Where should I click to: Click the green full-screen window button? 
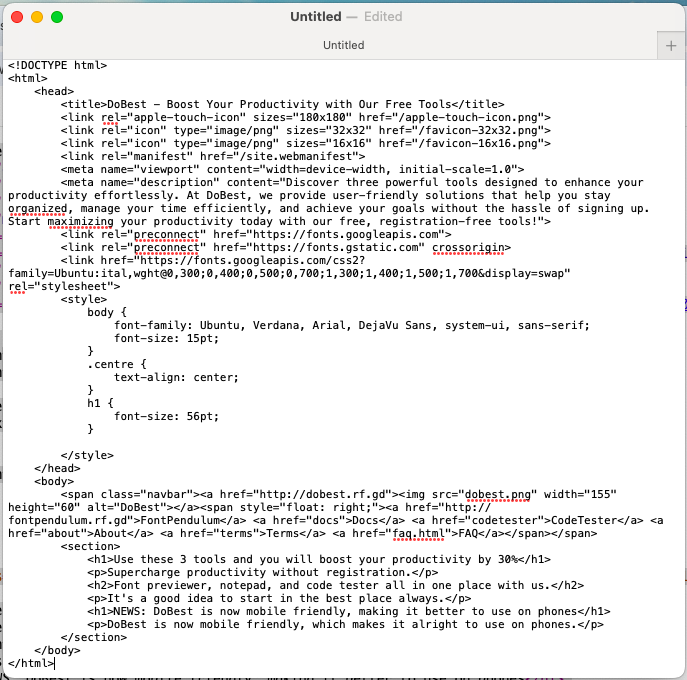pos(57,17)
